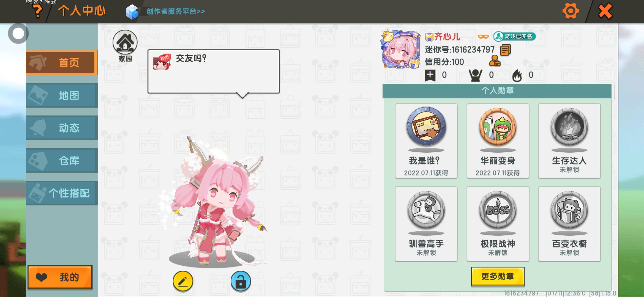Select the 我是谁? medal card
This screenshot has width=644, height=297.
pos(426,141)
